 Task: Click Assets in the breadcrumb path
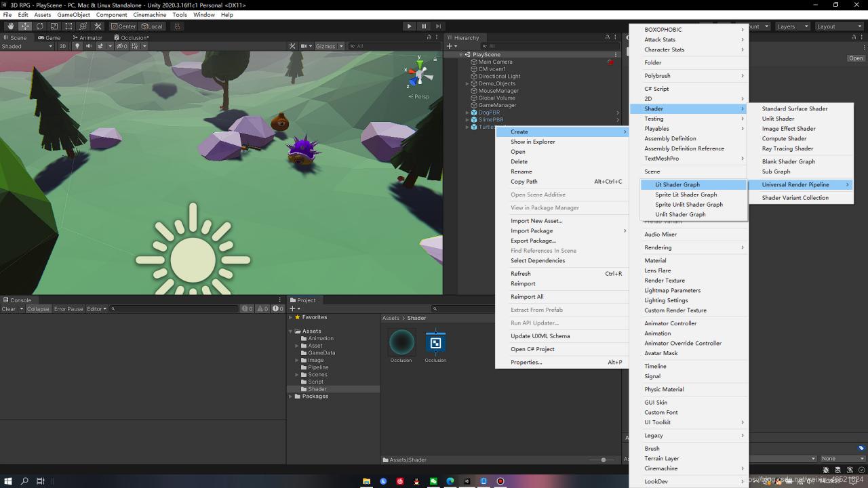coord(391,318)
